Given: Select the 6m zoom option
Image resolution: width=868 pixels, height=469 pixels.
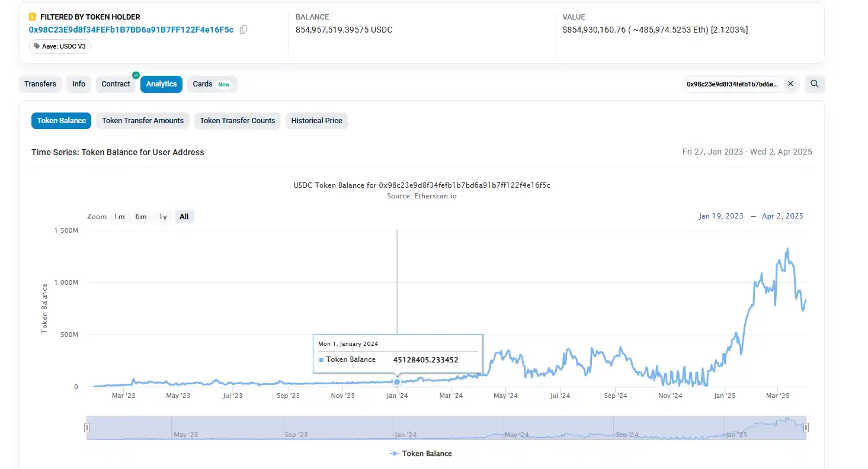Looking at the screenshot, I should [141, 217].
